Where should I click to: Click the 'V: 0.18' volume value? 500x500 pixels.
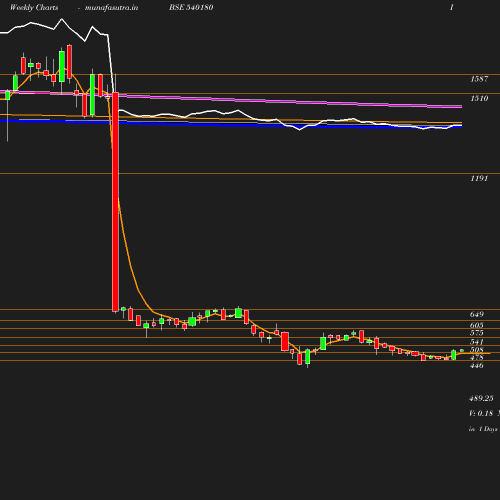(481, 413)
